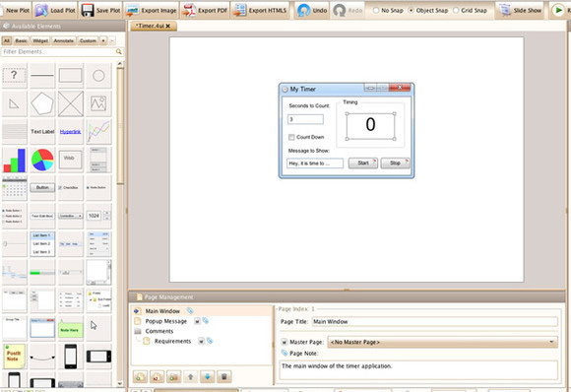Pick the yellow PostIt Note element

(x=14, y=357)
